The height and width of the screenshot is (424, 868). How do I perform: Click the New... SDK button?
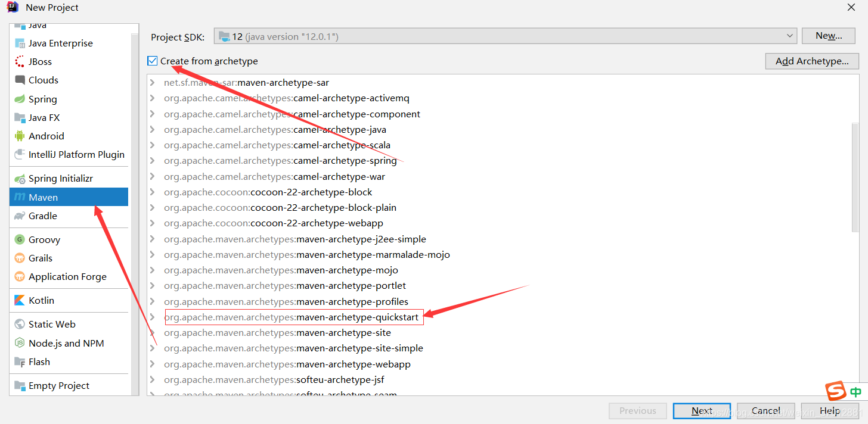coord(829,36)
